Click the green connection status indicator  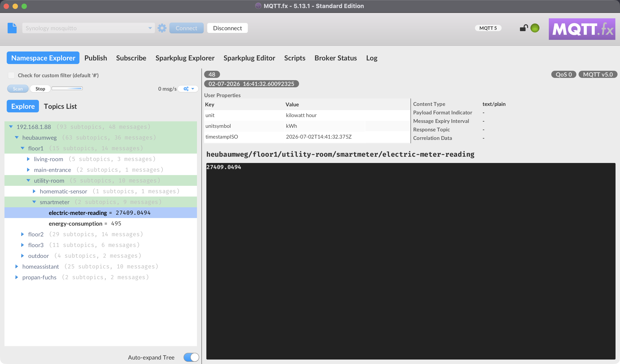click(x=535, y=28)
